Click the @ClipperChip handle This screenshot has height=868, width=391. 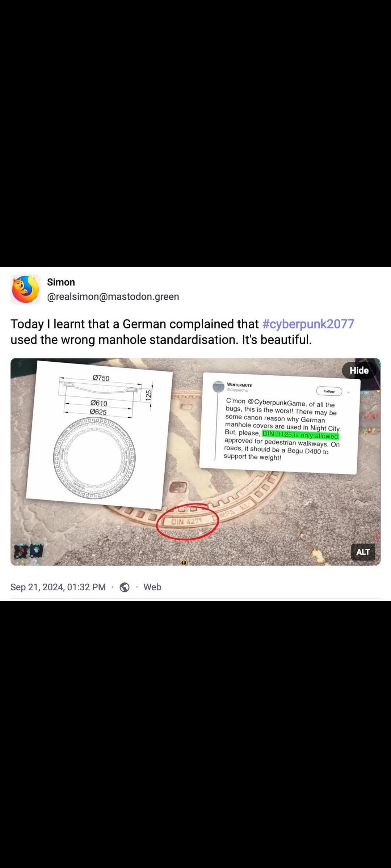click(237, 390)
